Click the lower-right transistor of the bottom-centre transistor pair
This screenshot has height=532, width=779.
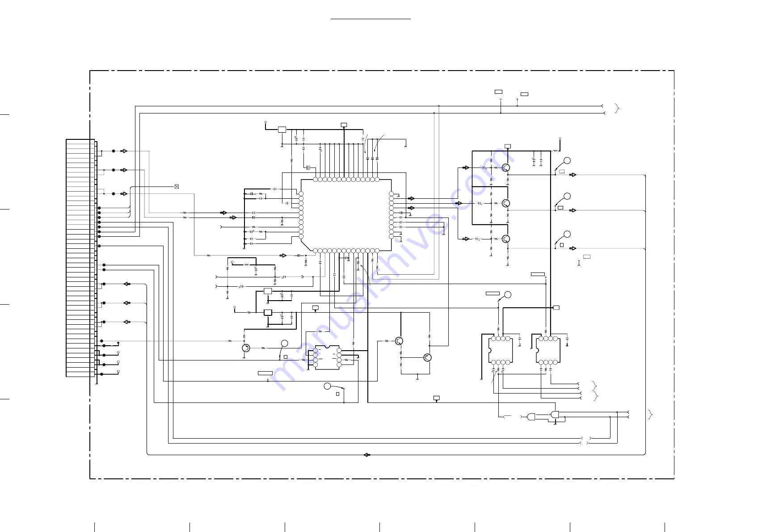tap(428, 357)
